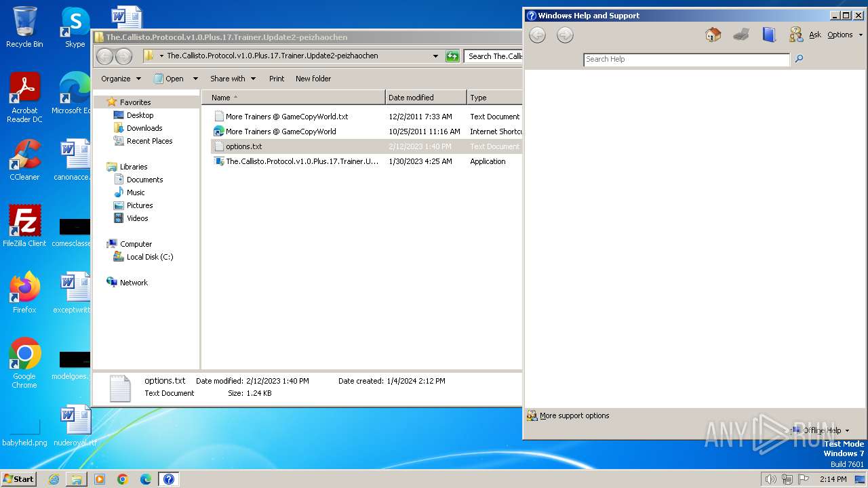Screen dimensions: 868x488
Task: Sort by Name column header
Action: (x=294, y=98)
